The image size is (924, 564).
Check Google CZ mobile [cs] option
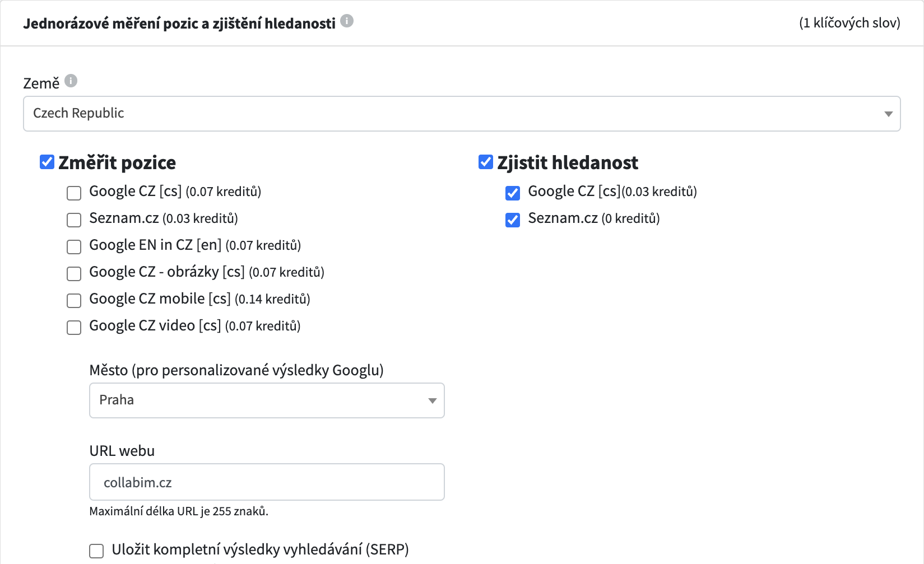point(74,301)
